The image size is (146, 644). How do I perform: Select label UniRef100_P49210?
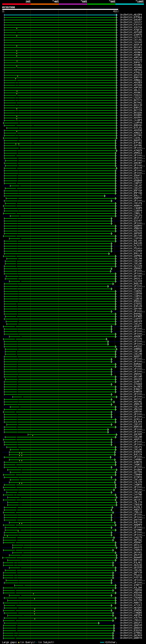[131, 95]
